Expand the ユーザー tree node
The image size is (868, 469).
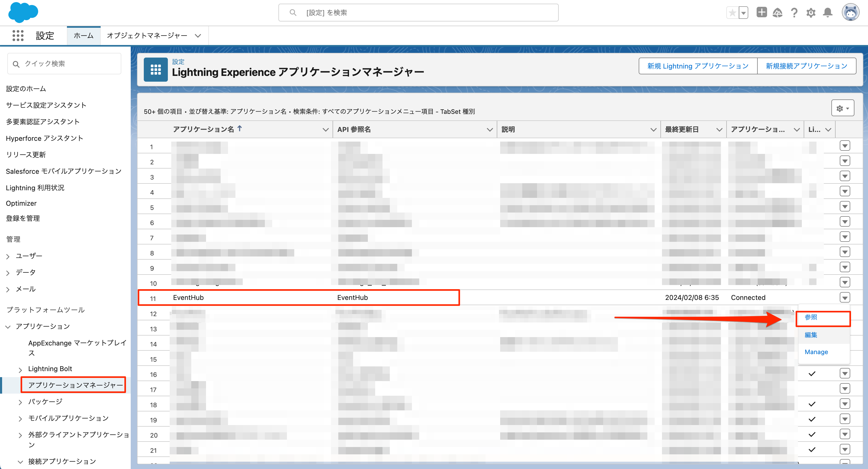point(8,257)
